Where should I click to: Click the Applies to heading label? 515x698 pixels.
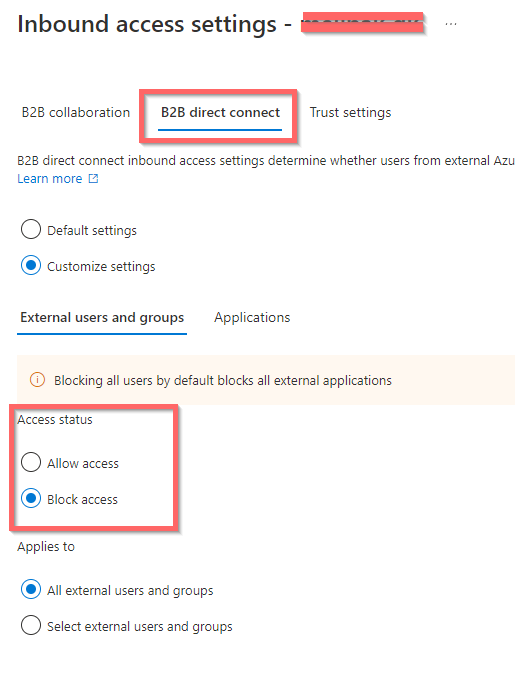click(x=46, y=546)
